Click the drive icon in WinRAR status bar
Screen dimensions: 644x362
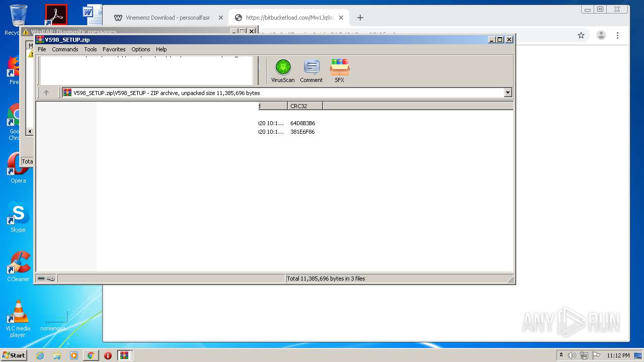click(x=41, y=279)
